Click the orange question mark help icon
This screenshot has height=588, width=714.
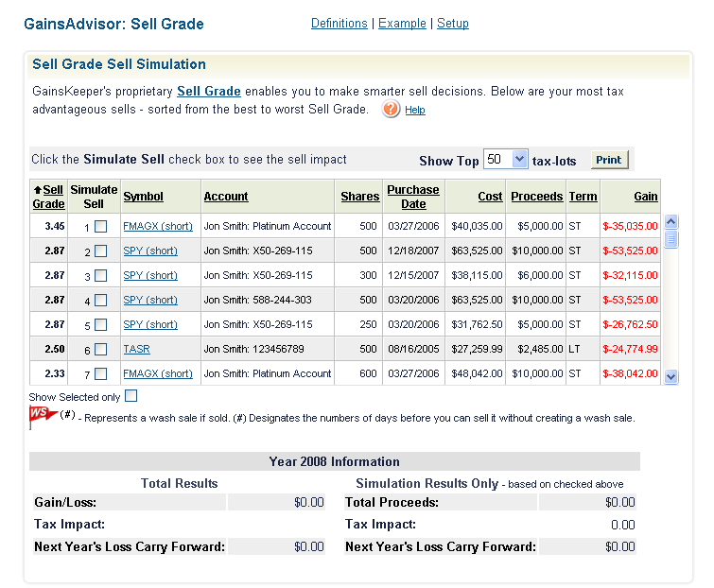391,110
